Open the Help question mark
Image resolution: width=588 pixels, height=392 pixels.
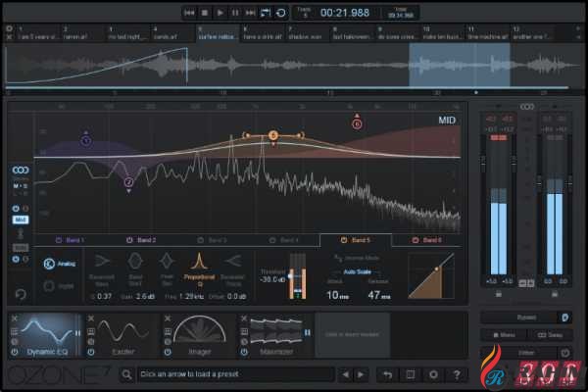coord(457,374)
